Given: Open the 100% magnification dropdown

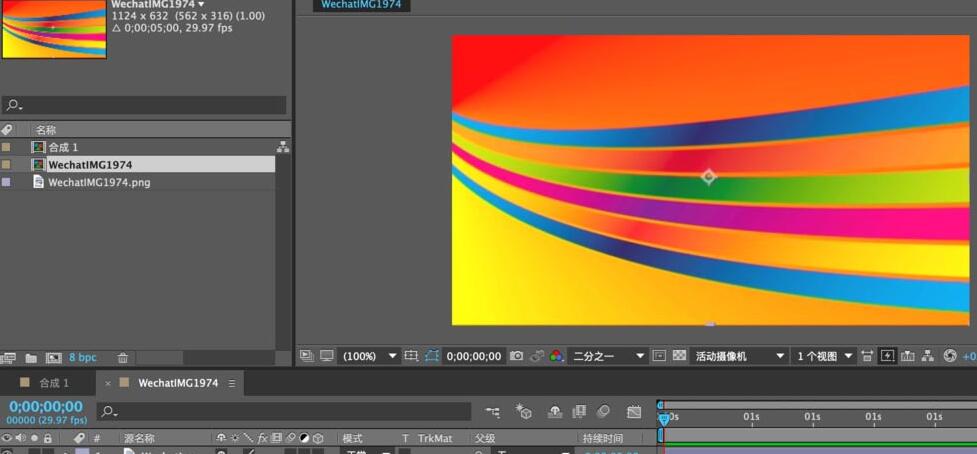Looking at the screenshot, I should (x=370, y=356).
